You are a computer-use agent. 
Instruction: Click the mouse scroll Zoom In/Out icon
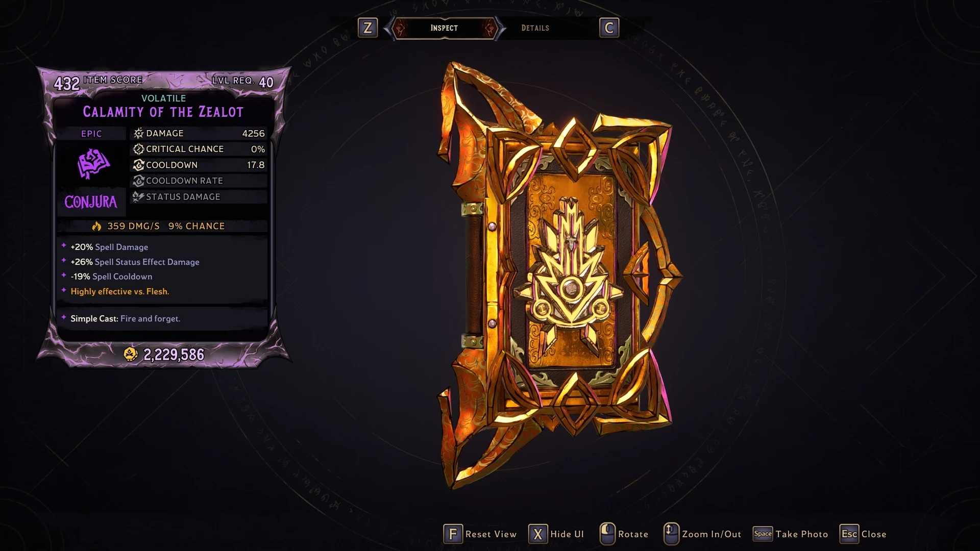point(671,534)
